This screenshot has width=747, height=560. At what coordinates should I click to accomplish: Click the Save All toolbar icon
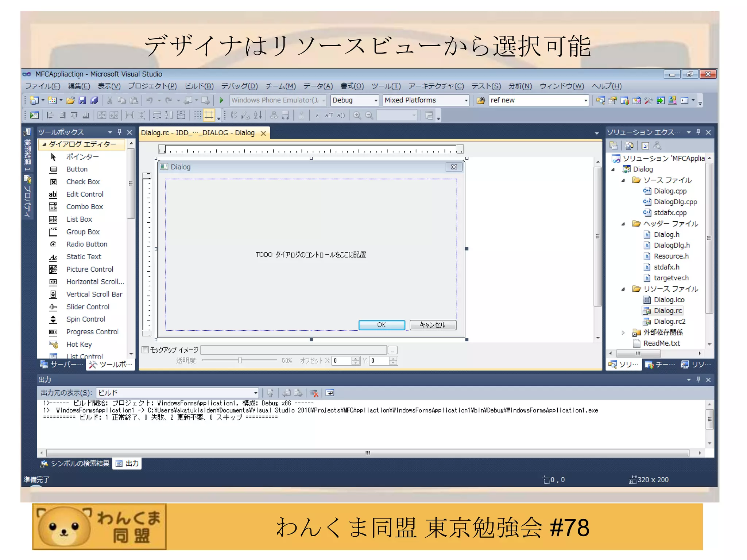pos(94,100)
